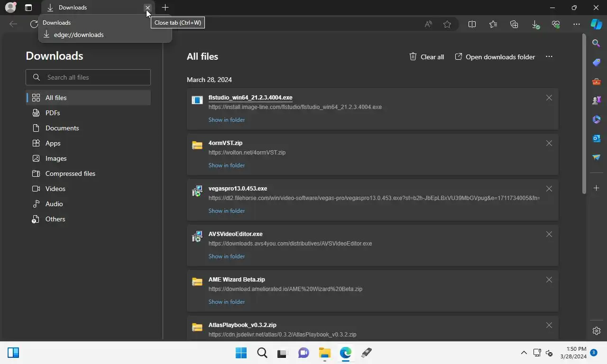
Task: Open Settings and more ellipsis menu
Action: 577,24
